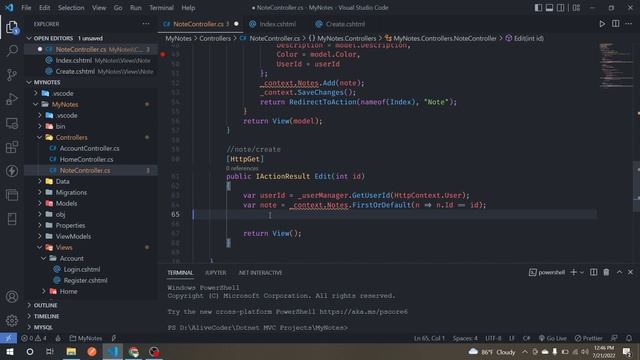This screenshot has height=360, width=640.
Task: Expand the Migrations folder
Action: (71, 192)
